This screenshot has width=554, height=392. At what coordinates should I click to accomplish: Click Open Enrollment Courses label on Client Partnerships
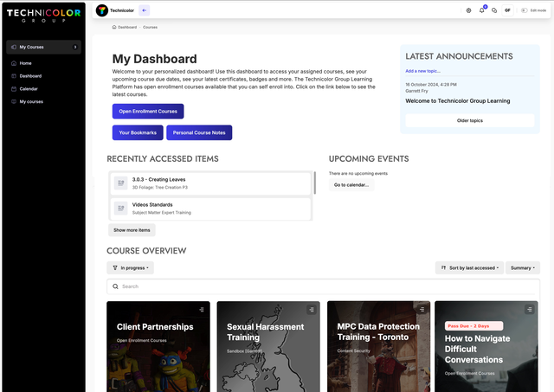[142, 340]
